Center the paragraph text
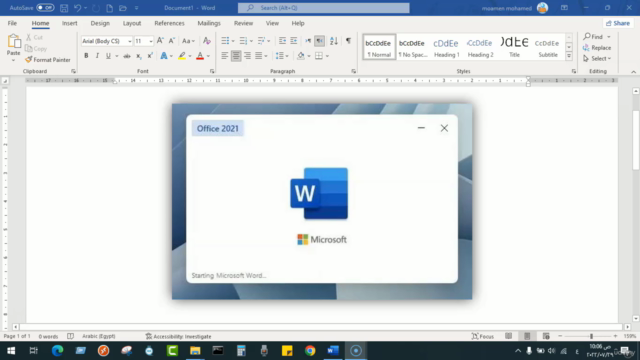This screenshot has height=360, width=640. pyautogui.click(x=236, y=56)
